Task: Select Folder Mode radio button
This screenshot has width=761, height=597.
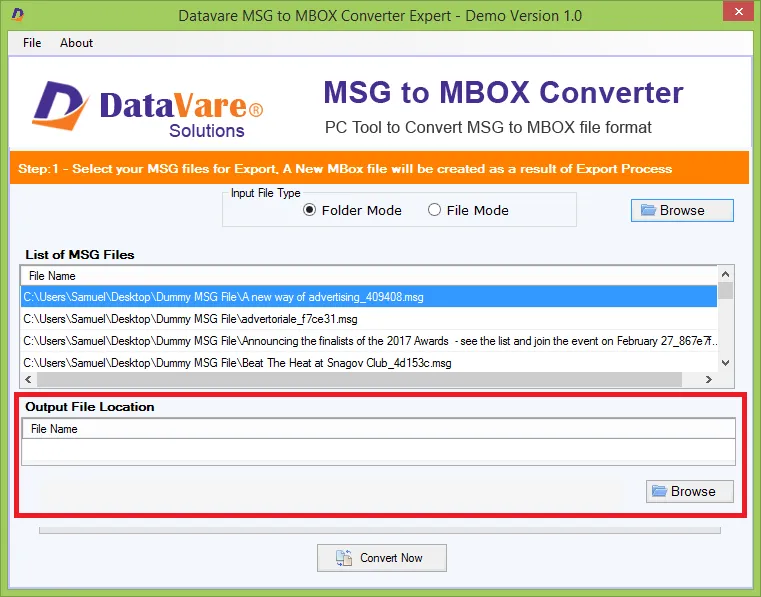Action: click(309, 210)
